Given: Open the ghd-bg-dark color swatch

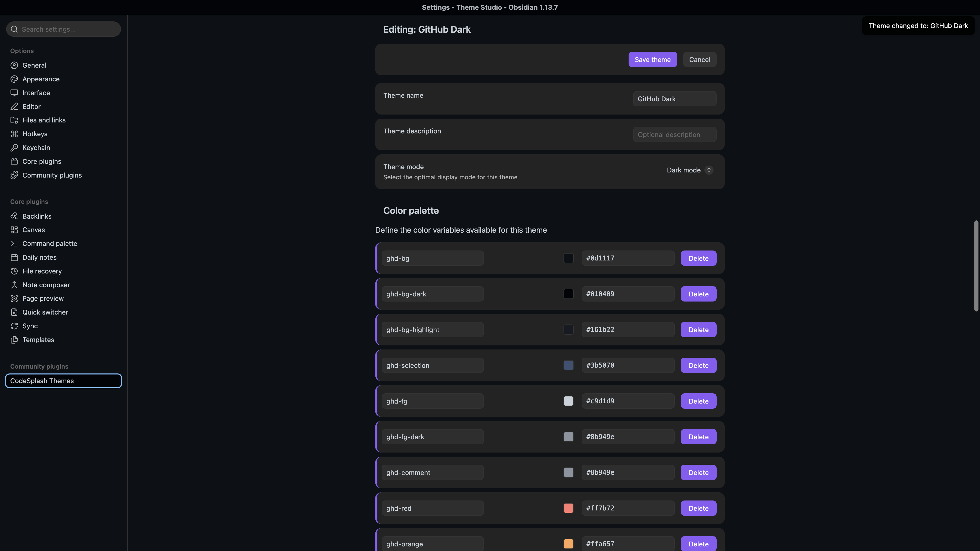Looking at the screenshot, I should [568, 294].
